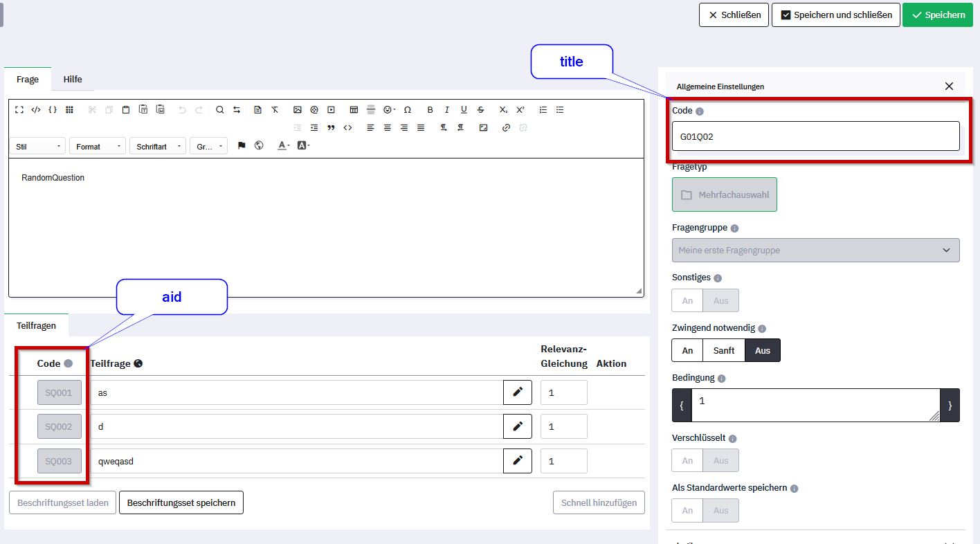Viewport: 980px width, 544px height.
Task: Open the text color picker
Action: pyautogui.click(x=283, y=146)
